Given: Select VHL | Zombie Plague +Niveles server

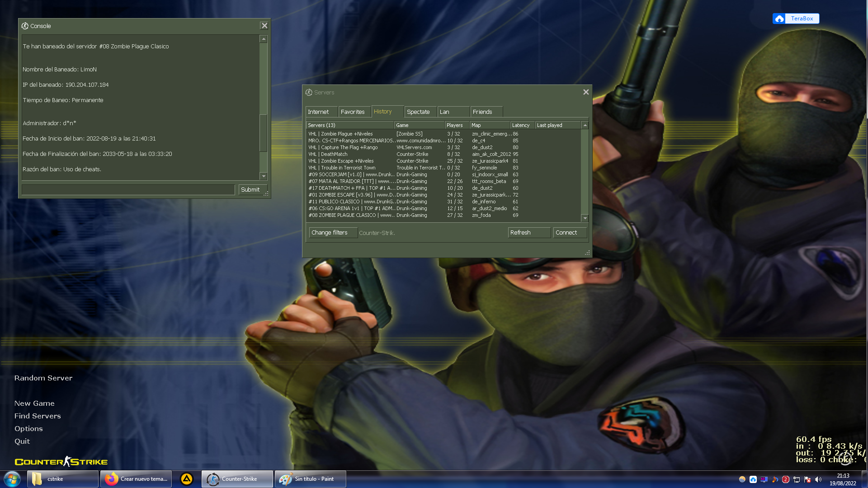Looking at the screenshot, I should 443,134.
